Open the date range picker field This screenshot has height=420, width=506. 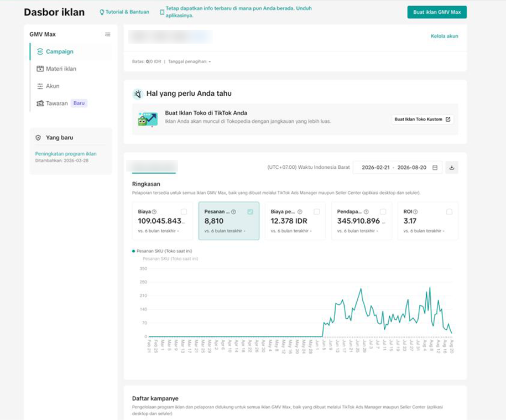point(398,168)
